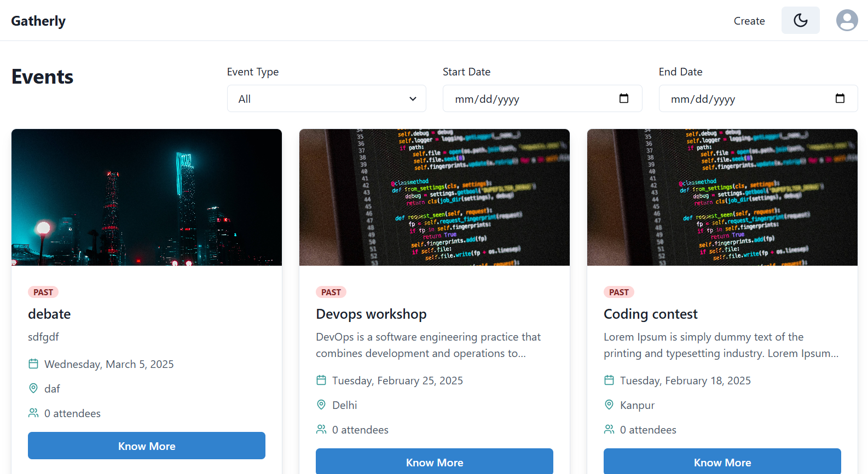Open the Create page from navbar

click(x=749, y=21)
